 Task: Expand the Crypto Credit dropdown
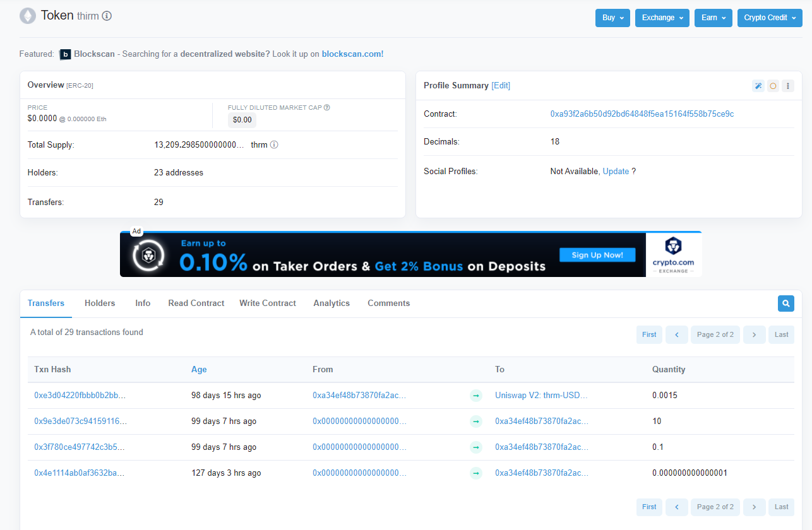point(770,18)
